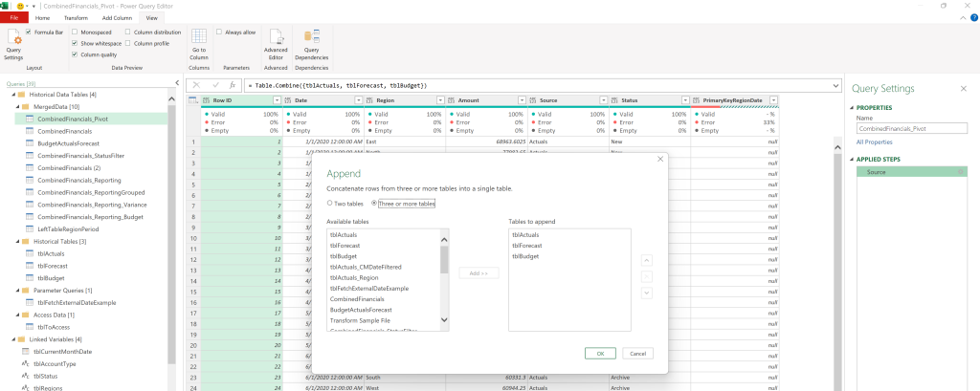Open the Status column filter dropdown
The width and height of the screenshot is (980, 391).
point(685,100)
